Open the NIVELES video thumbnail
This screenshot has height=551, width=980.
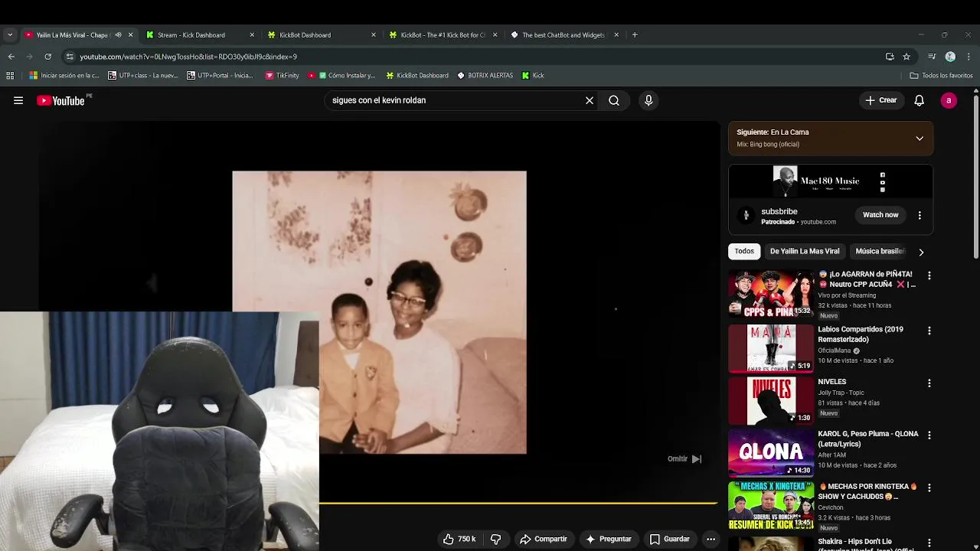[x=771, y=400]
